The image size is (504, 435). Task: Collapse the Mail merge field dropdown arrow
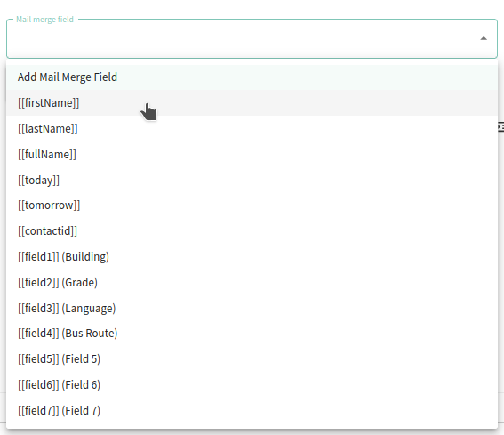click(x=483, y=38)
